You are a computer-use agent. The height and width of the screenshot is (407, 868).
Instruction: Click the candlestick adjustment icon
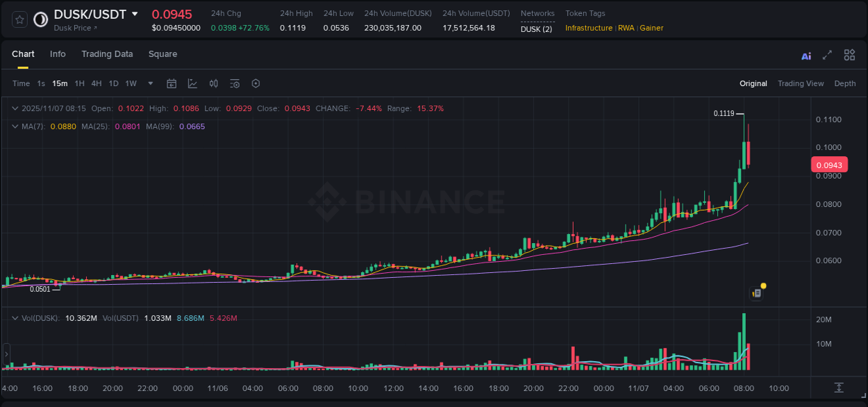(x=213, y=83)
